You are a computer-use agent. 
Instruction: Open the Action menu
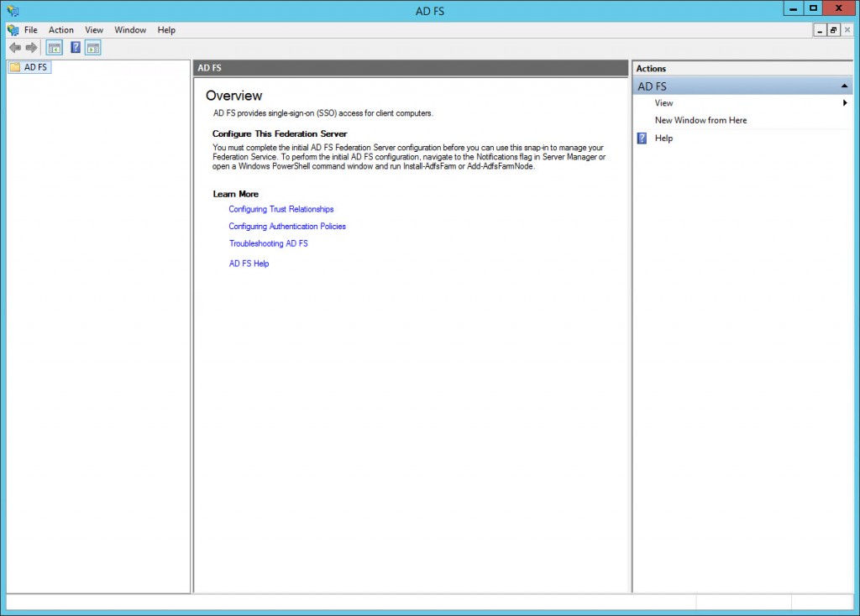(x=60, y=29)
